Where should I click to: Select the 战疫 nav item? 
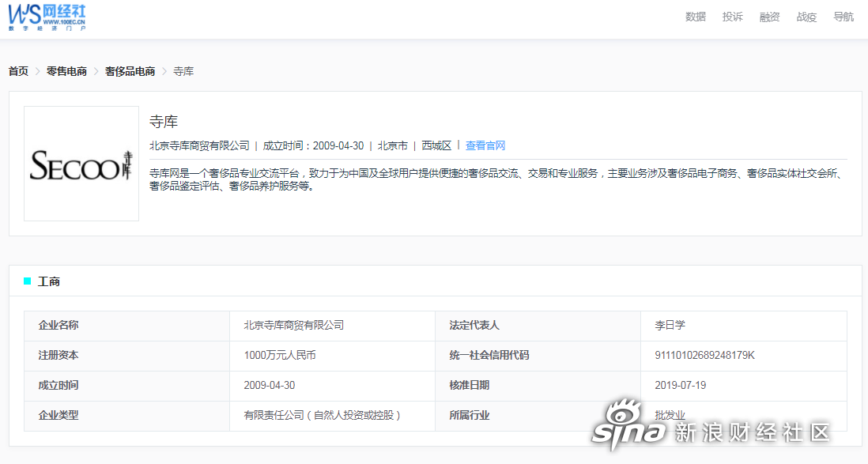[x=806, y=17]
